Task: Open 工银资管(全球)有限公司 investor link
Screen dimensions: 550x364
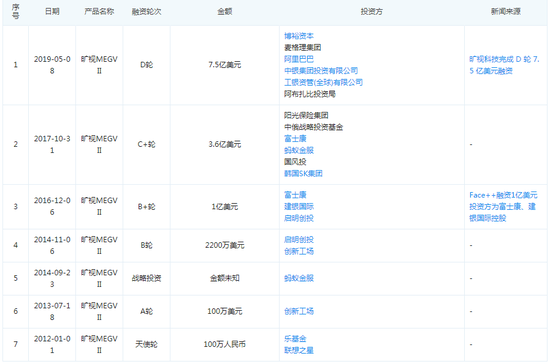Action: point(323,82)
